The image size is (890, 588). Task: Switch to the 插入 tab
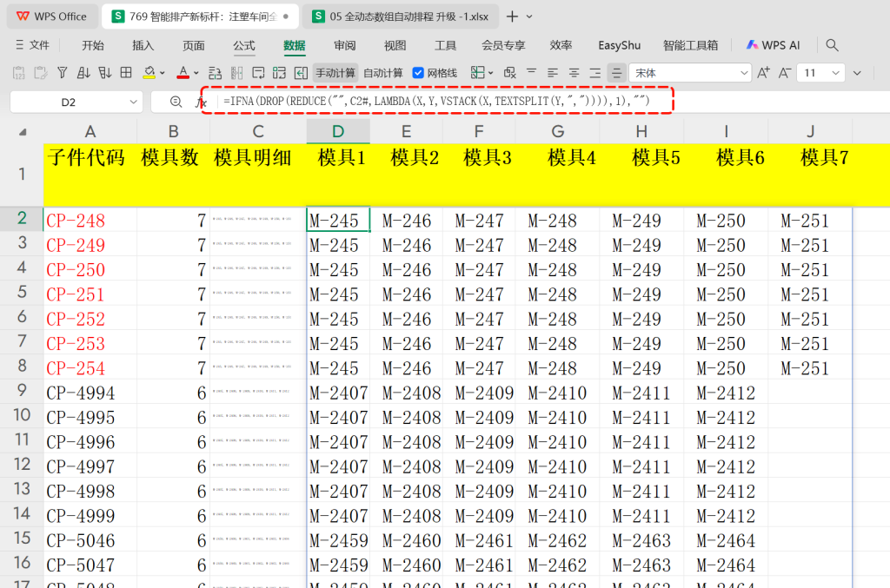click(x=143, y=45)
